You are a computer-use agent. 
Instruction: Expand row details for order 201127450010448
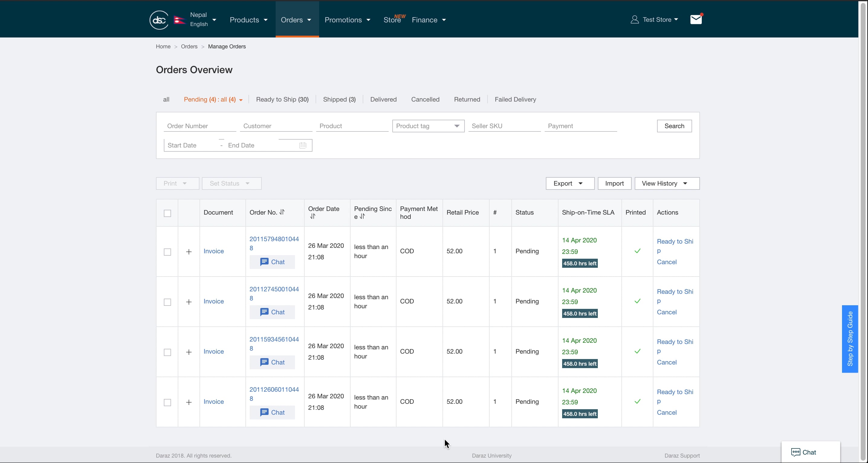[189, 302]
